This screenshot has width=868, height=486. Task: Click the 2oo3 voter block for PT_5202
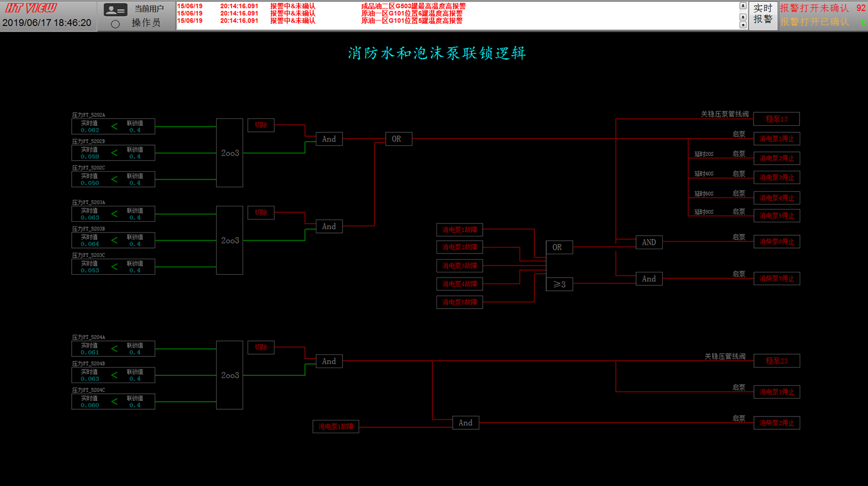[230, 153]
